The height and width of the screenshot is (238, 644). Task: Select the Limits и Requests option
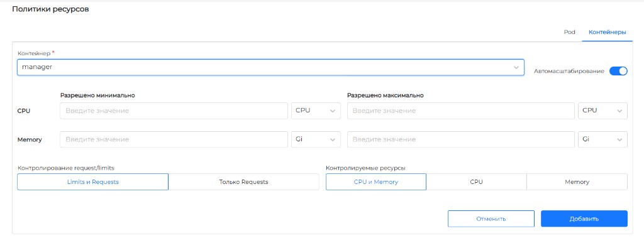tap(93, 181)
